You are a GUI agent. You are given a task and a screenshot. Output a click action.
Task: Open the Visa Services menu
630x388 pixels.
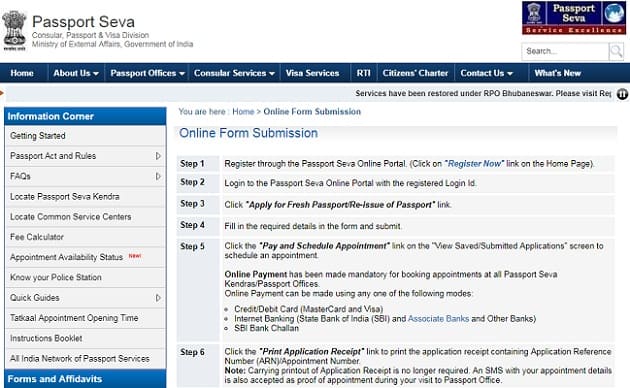313,73
